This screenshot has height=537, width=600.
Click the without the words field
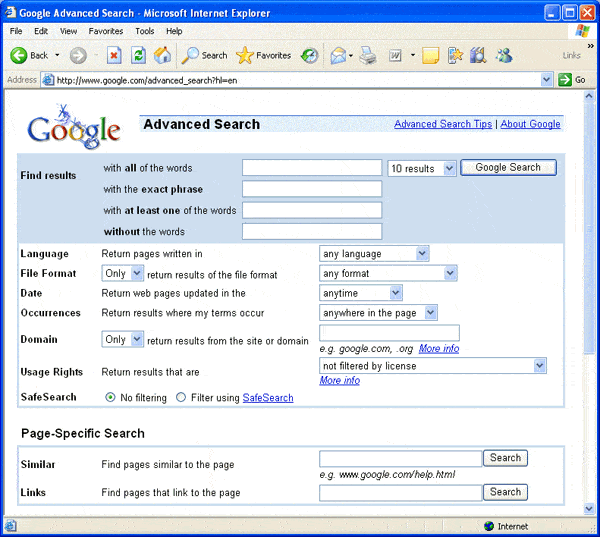pyautogui.click(x=312, y=232)
